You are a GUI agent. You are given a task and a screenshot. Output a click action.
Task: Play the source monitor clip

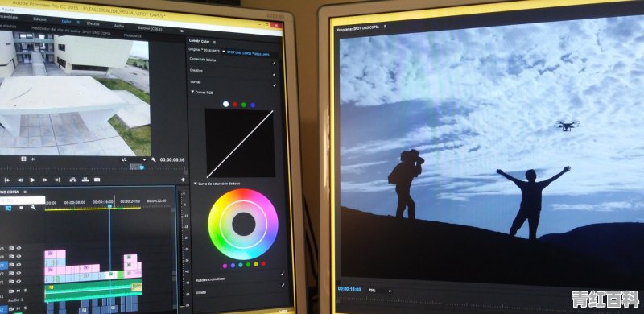(32, 180)
